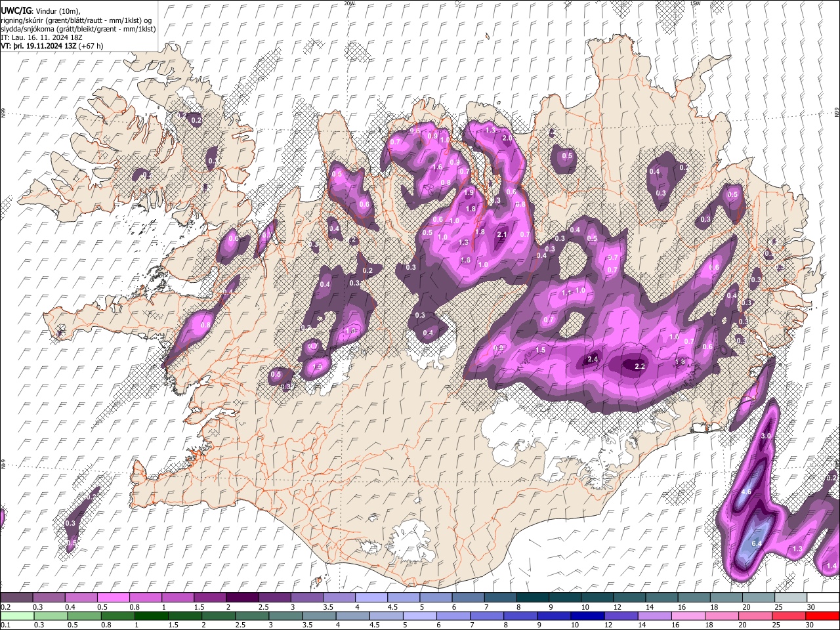Click the bright red 30 swatch in lower legend
The width and height of the screenshot is (840, 630).
[823, 616]
